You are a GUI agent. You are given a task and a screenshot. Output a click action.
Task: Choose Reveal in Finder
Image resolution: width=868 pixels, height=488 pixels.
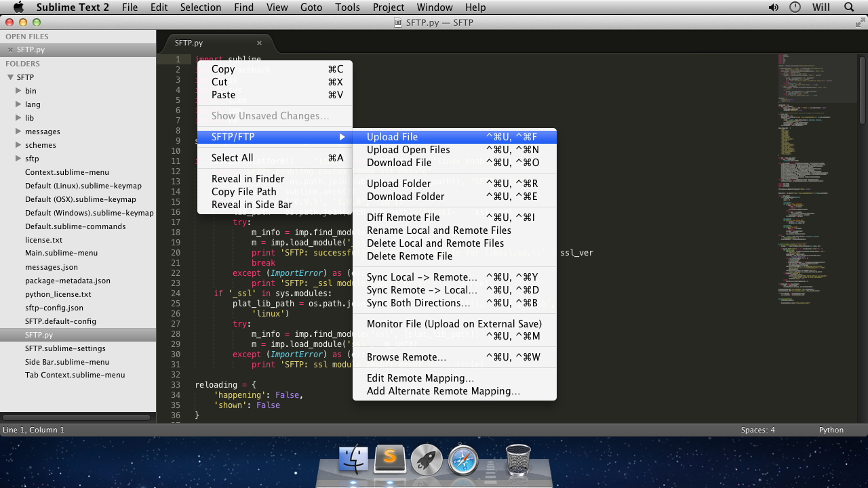(275, 179)
